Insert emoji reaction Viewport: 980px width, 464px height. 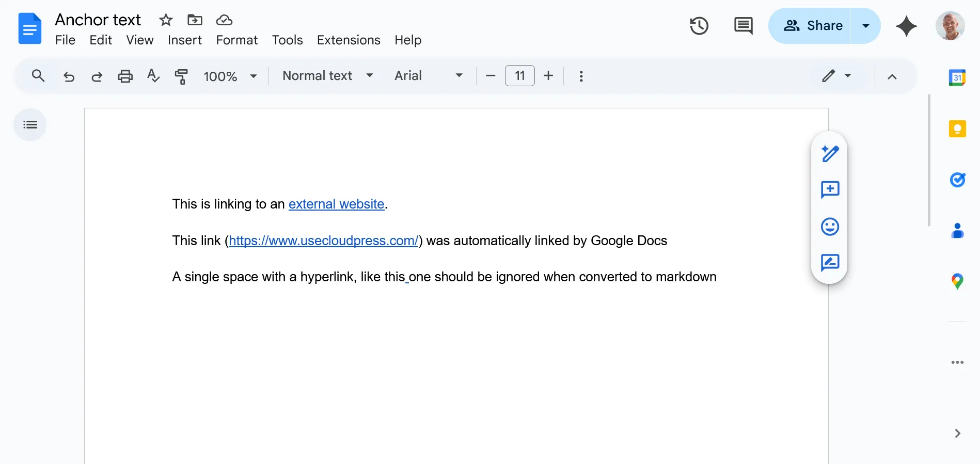point(830,227)
